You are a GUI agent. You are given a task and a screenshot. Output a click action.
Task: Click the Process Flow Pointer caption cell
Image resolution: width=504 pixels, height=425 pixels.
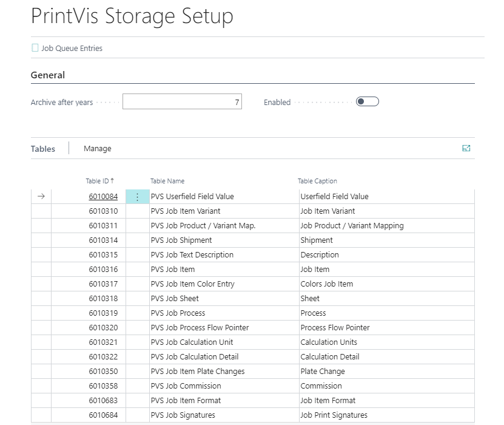click(335, 328)
